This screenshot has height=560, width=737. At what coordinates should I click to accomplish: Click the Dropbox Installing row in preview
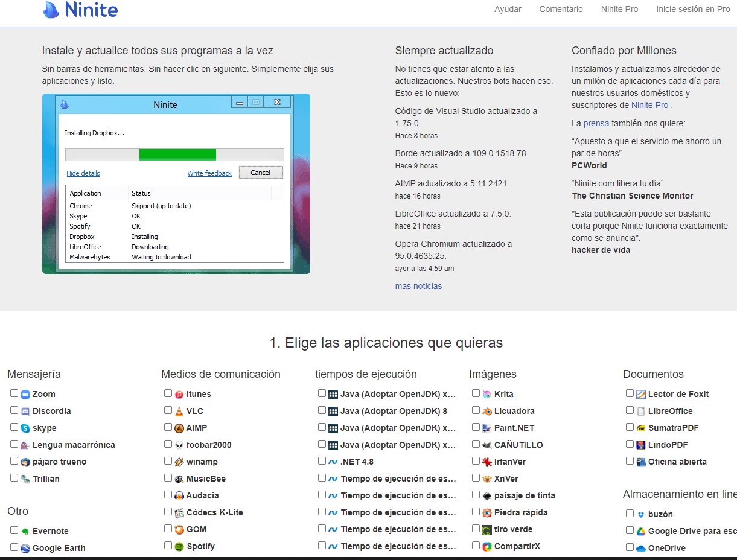174,237
